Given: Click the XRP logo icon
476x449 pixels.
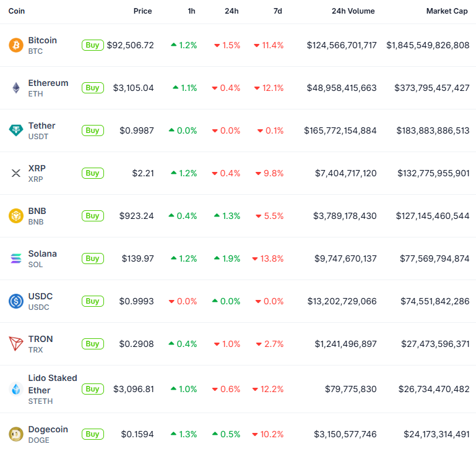Looking at the screenshot, I should 15,173.
